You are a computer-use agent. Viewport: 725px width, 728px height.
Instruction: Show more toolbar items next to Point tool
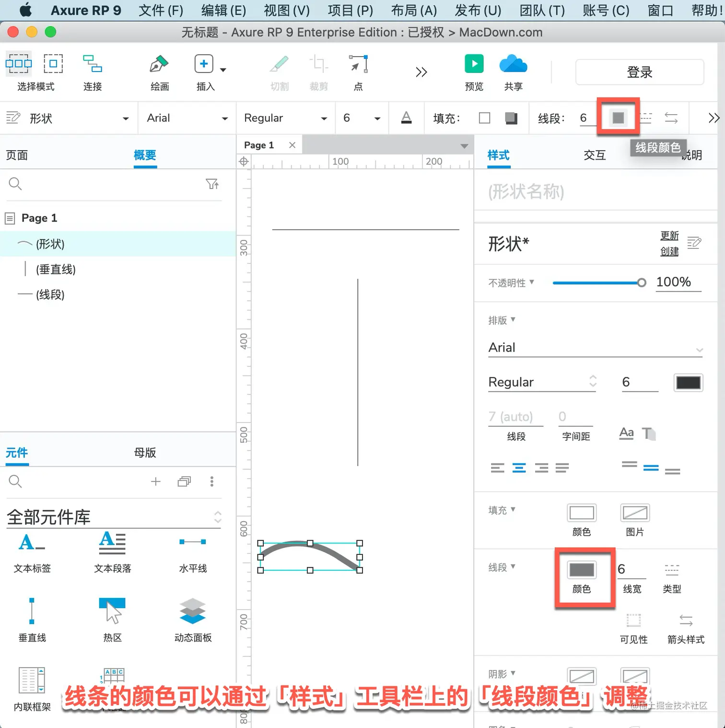[421, 72]
